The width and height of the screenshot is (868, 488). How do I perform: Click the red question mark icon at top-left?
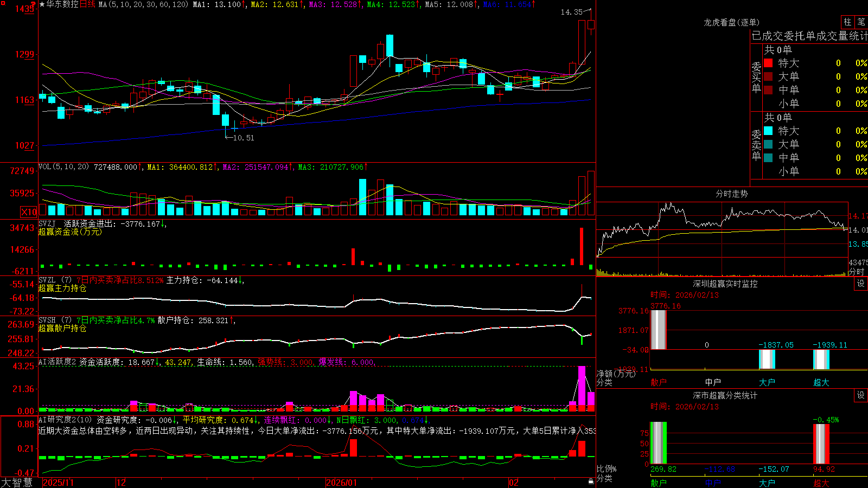33,4
